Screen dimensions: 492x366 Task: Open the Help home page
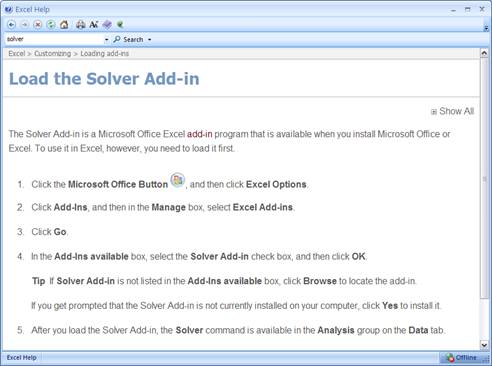pyautogui.click(x=64, y=25)
